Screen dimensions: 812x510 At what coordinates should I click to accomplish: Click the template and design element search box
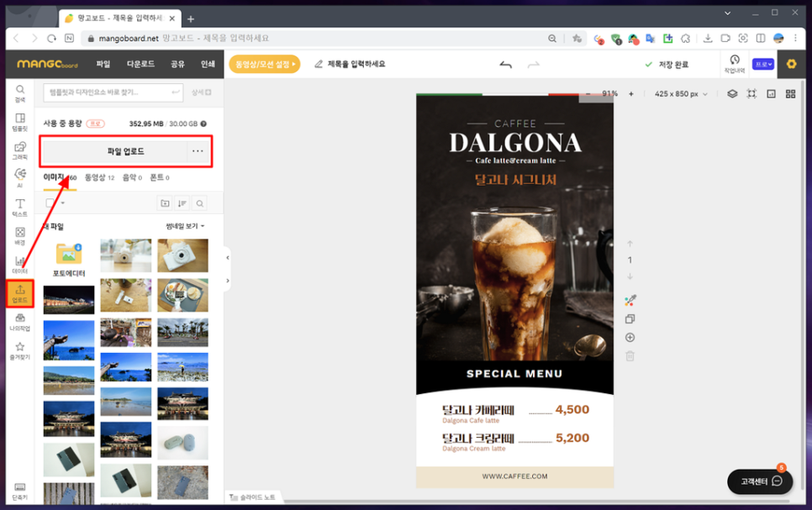[113, 92]
